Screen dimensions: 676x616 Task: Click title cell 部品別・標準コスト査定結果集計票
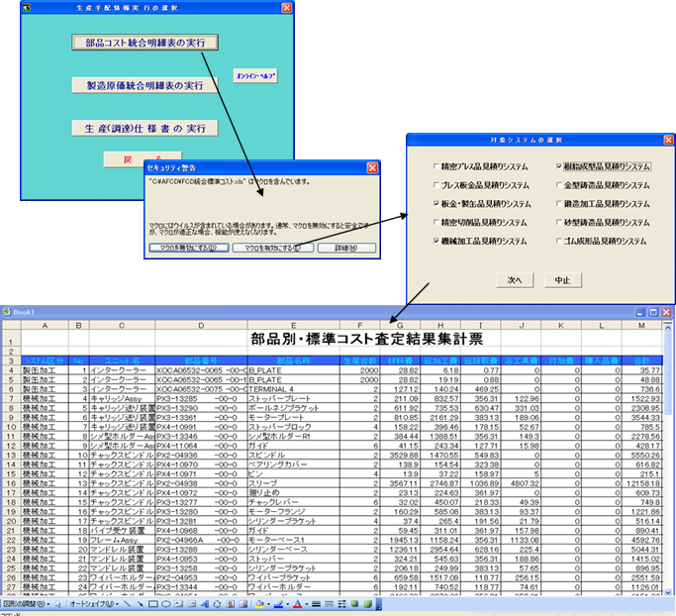pos(366,338)
